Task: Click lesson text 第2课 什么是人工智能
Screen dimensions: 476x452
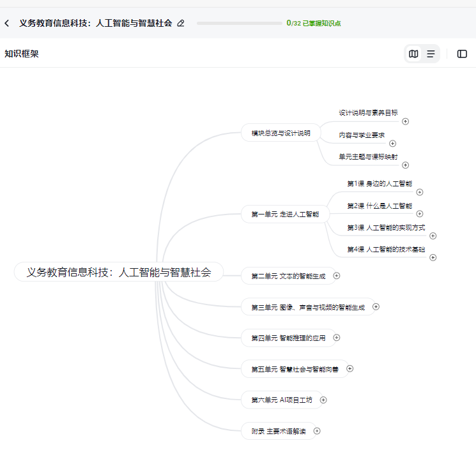Action: click(x=380, y=206)
